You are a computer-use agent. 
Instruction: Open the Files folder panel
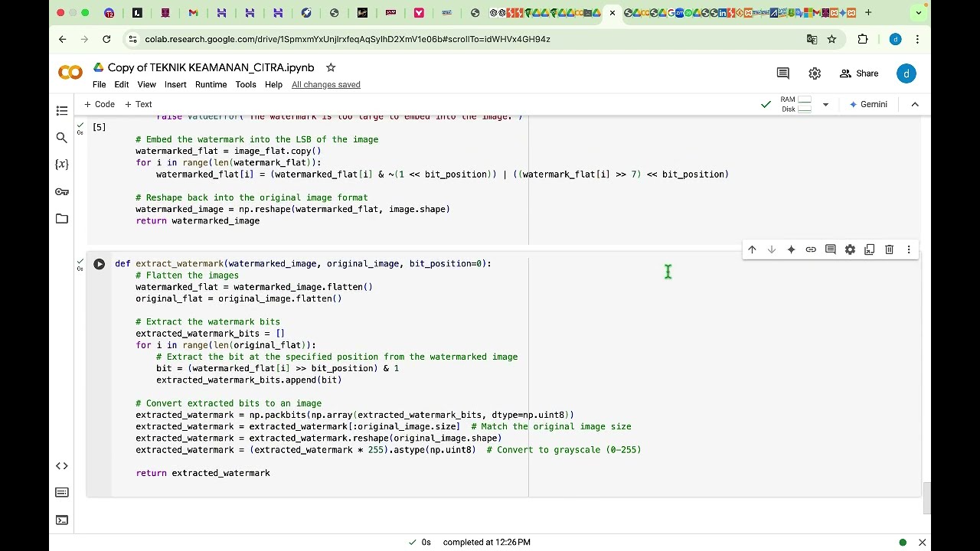[62, 219]
